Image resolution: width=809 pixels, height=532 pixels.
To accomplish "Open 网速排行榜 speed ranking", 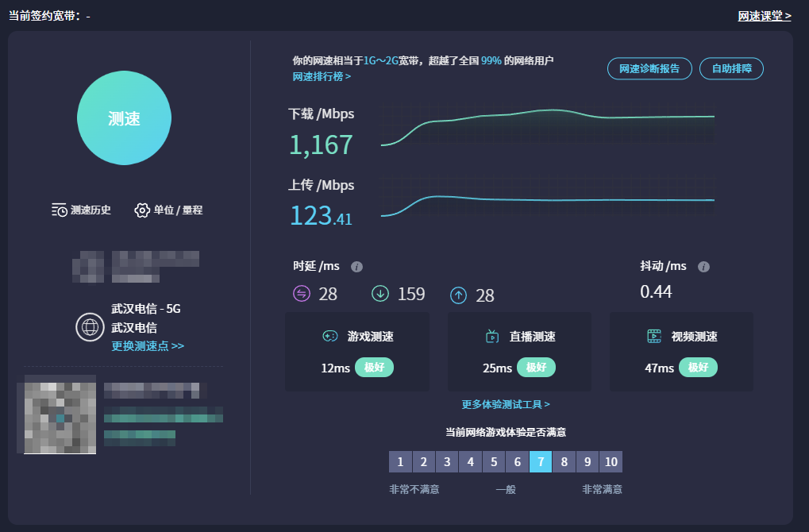I will (x=322, y=77).
